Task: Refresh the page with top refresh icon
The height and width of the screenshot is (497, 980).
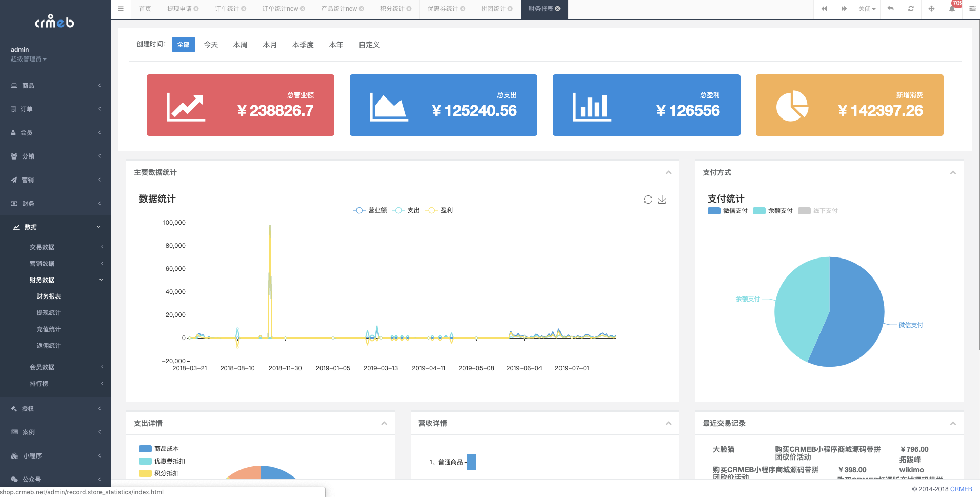Action: pos(911,9)
